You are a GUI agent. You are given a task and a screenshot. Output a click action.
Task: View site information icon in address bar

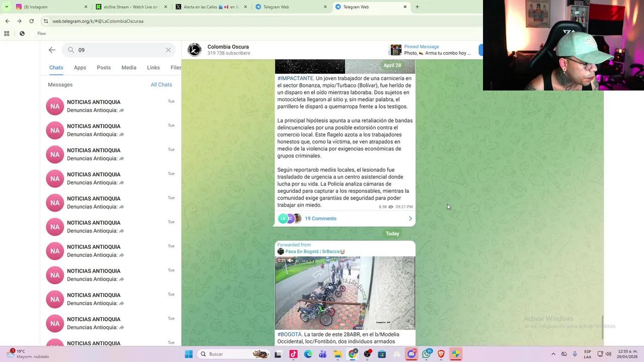tap(46, 21)
